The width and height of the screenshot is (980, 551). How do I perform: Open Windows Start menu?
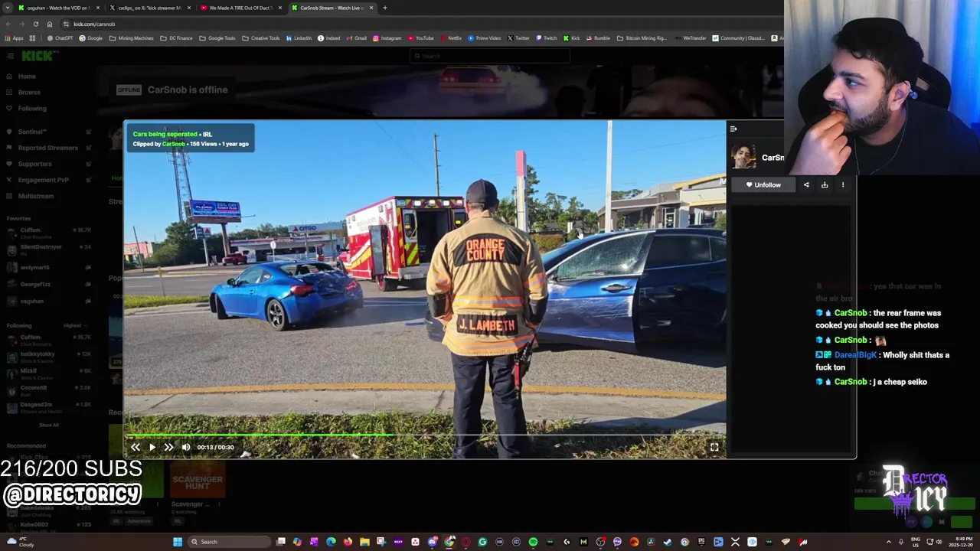178,542
